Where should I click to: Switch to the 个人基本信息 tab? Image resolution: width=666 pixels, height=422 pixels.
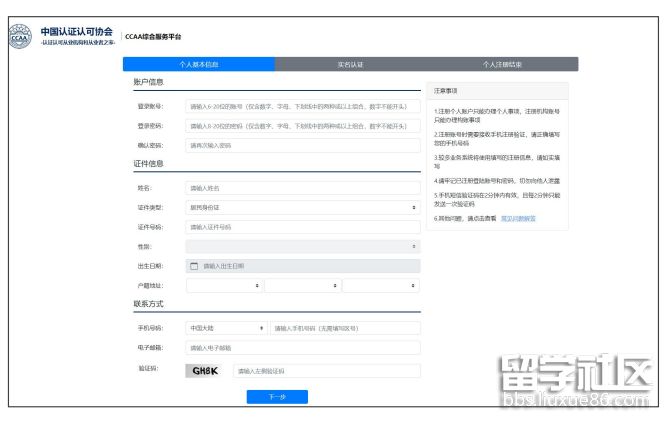[198, 64]
